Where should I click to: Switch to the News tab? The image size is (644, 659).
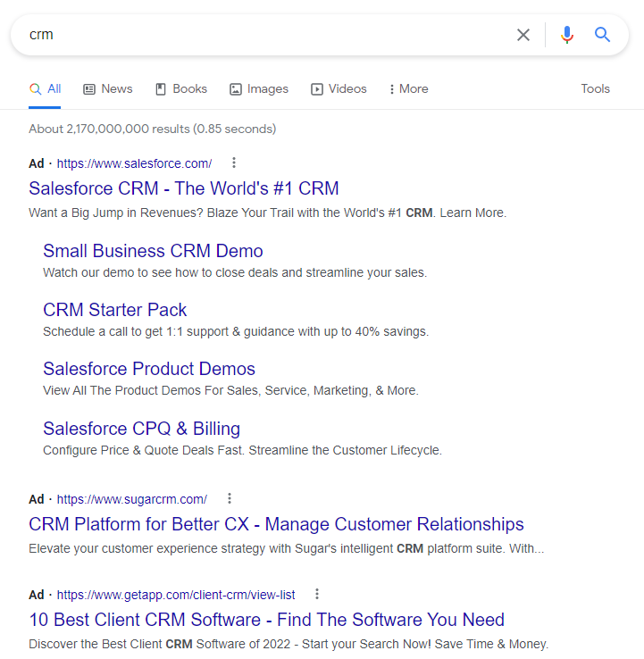pos(108,88)
